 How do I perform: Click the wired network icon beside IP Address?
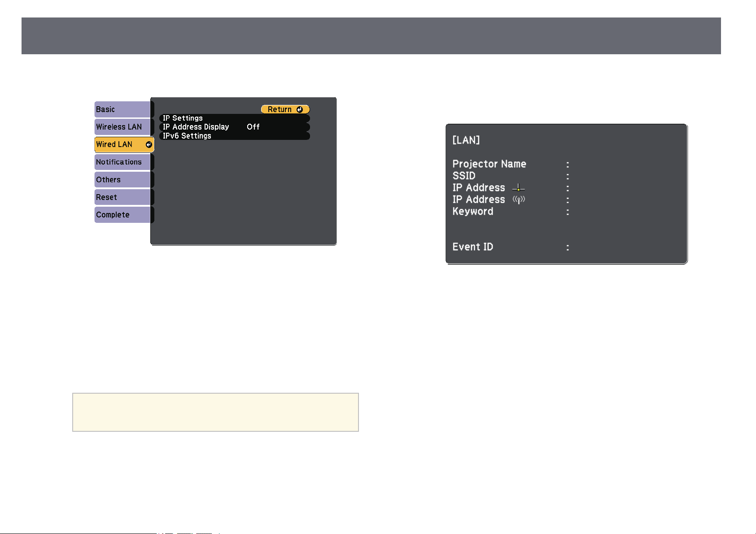tap(518, 188)
